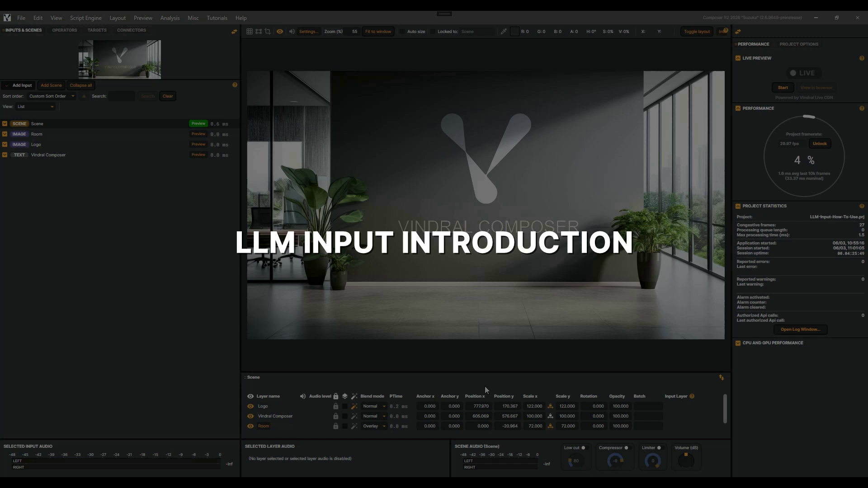Open the Sort order dropdown

[x=52, y=96]
